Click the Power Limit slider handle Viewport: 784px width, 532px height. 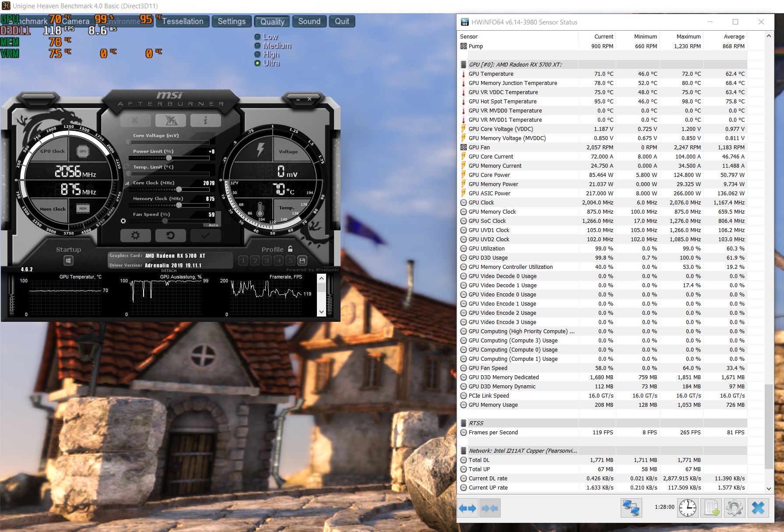pyautogui.click(x=169, y=158)
